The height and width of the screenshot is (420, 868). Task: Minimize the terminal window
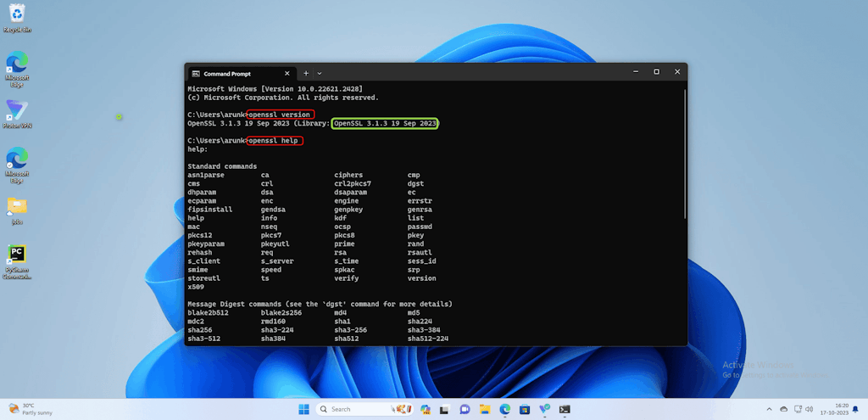coord(636,71)
